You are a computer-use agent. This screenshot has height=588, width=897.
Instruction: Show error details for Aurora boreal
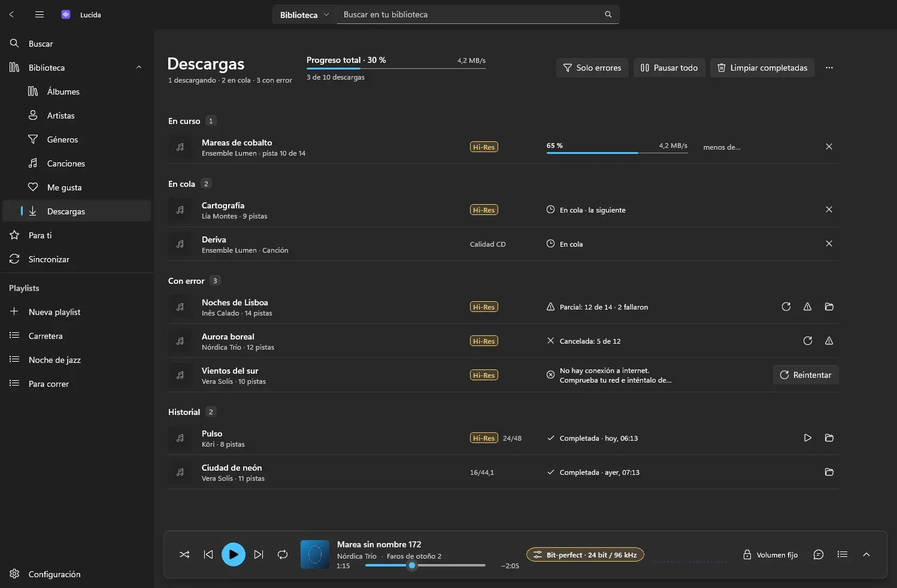[829, 341]
